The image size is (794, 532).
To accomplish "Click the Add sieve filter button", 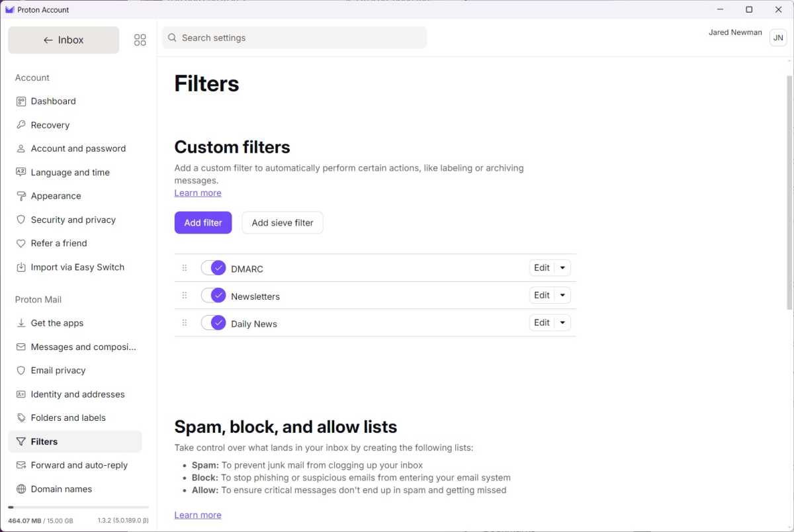I will pos(283,223).
